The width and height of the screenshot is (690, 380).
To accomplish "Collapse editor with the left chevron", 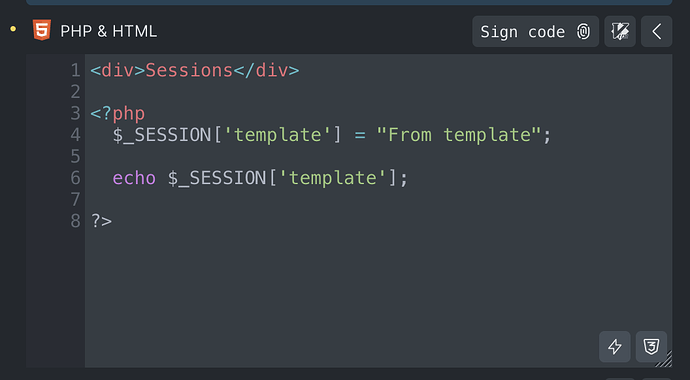I will coord(656,31).
